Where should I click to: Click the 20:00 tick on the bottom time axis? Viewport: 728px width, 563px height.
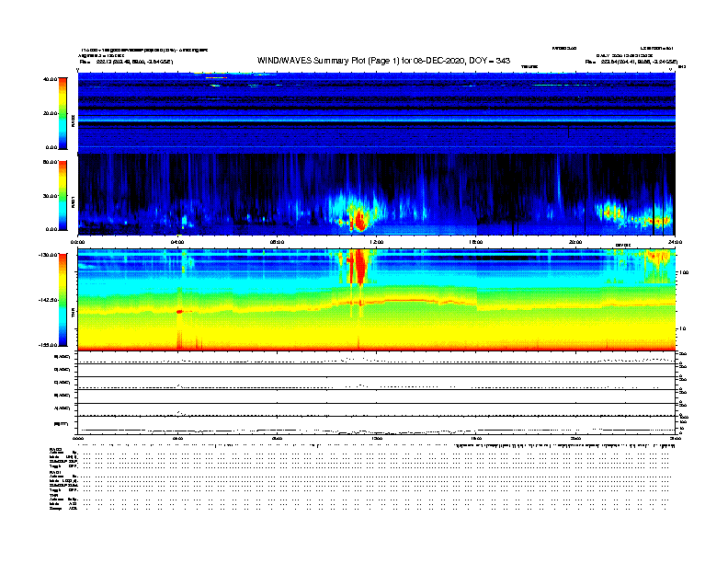pyautogui.click(x=575, y=438)
